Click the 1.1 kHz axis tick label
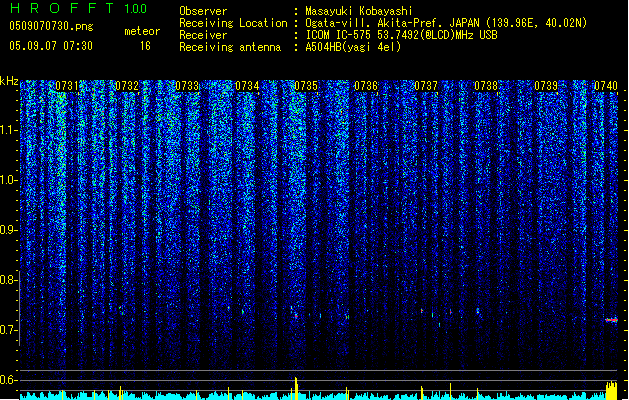 8,130
